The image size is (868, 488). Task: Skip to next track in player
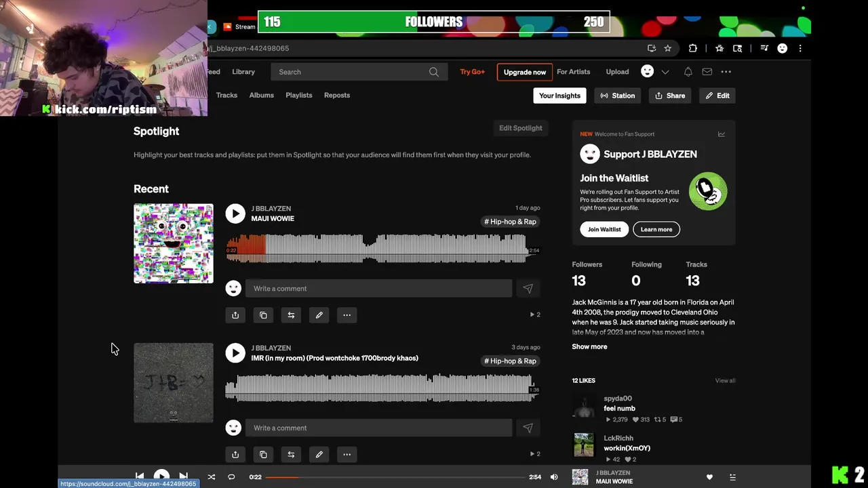click(183, 477)
